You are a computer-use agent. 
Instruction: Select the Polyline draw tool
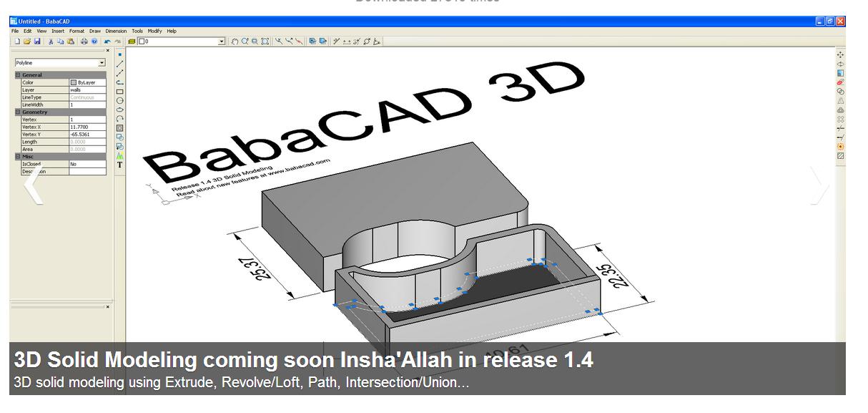point(120,82)
